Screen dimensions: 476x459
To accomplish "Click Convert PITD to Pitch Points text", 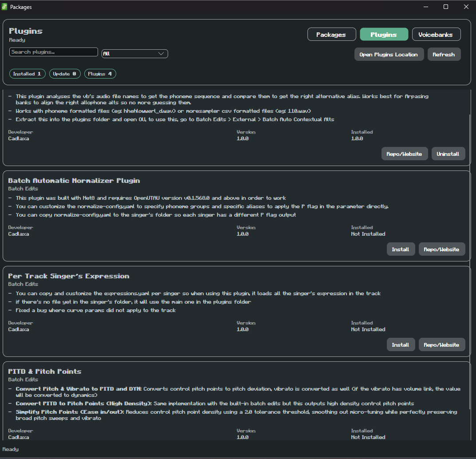I will pos(84,404).
